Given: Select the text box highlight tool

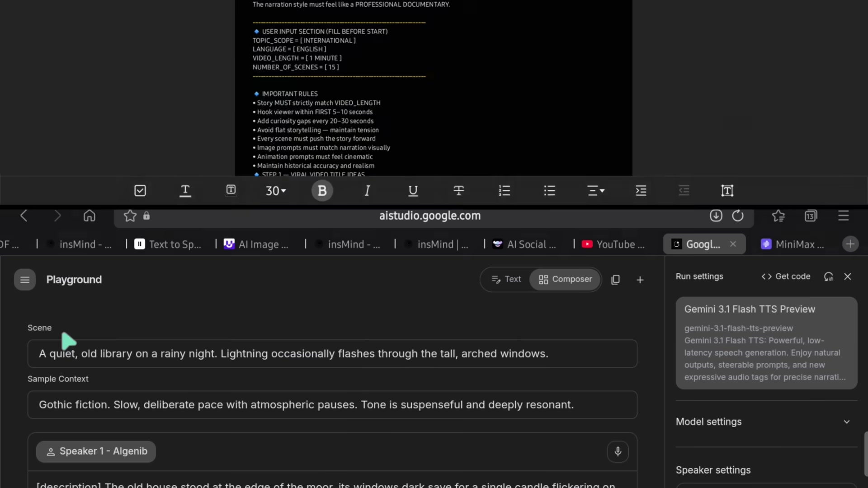Looking at the screenshot, I should click(x=231, y=190).
